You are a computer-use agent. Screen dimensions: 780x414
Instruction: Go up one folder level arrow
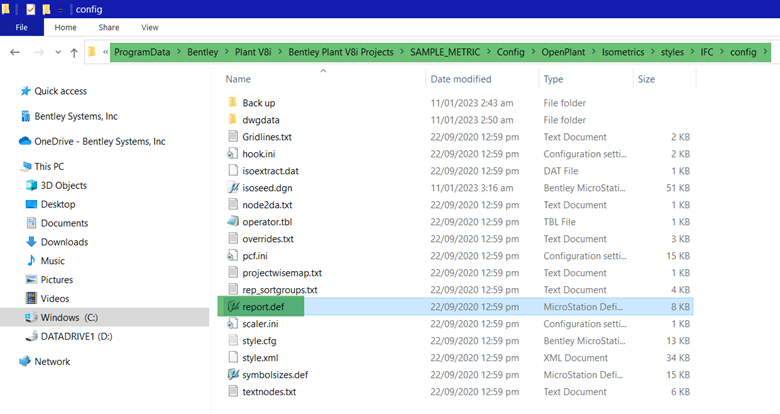coord(74,52)
